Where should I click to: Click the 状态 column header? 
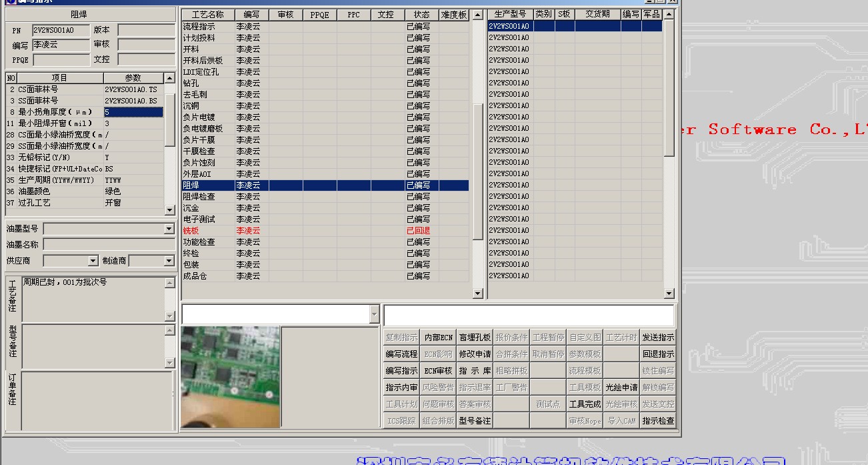coord(421,15)
